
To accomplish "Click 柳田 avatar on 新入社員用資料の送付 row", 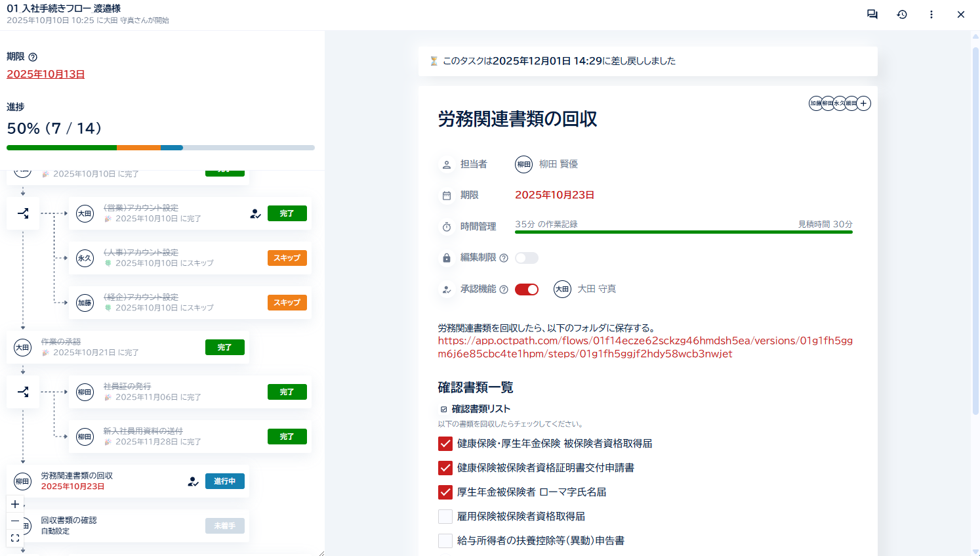I will pos(85,437).
